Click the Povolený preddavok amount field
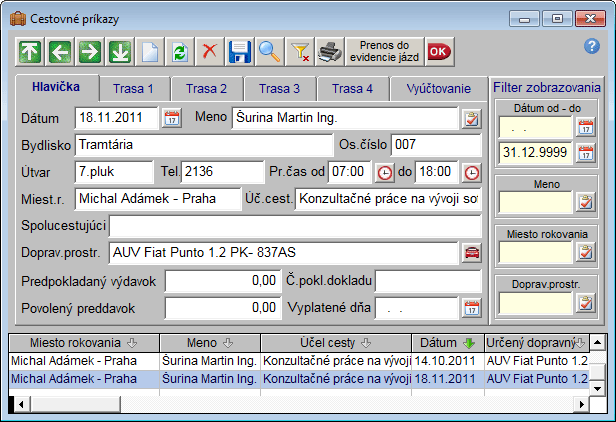This screenshot has width=616, height=422. point(223,308)
